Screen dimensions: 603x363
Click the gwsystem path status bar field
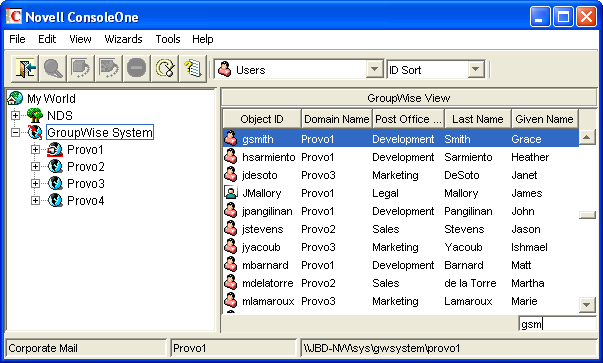[448, 348]
